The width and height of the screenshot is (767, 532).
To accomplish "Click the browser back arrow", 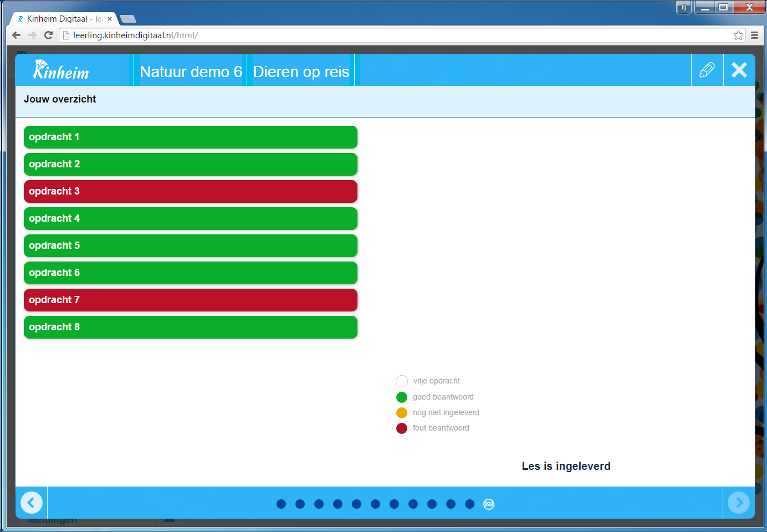I will coord(16,35).
